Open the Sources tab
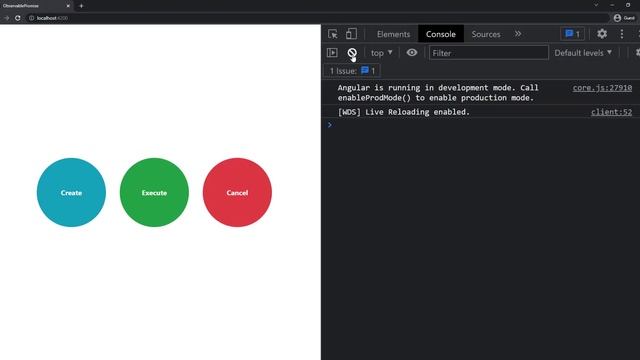640x360 pixels. click(486, 34)
